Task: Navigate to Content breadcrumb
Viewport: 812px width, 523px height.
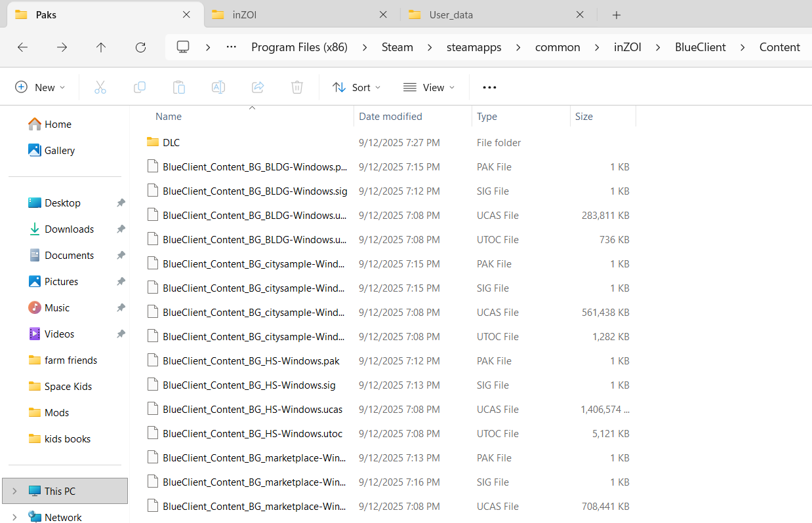Action: (780, 47)
